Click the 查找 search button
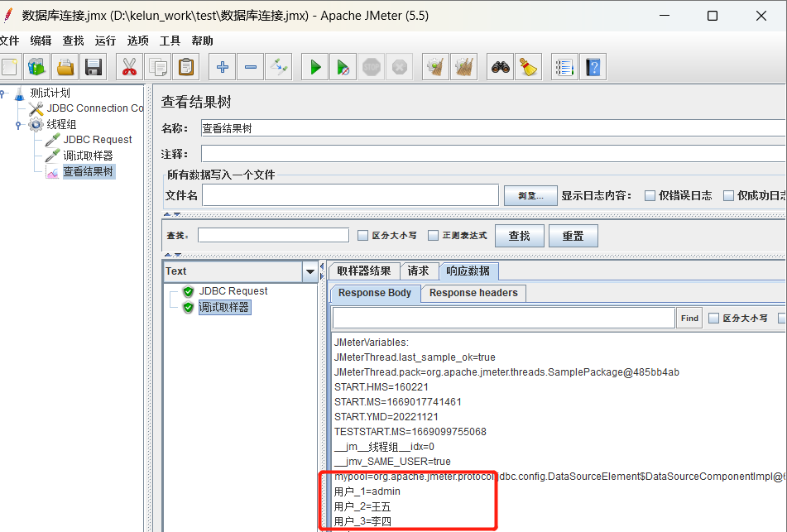The width and height of the screenshot is (787, 532). tap(520, 236)
